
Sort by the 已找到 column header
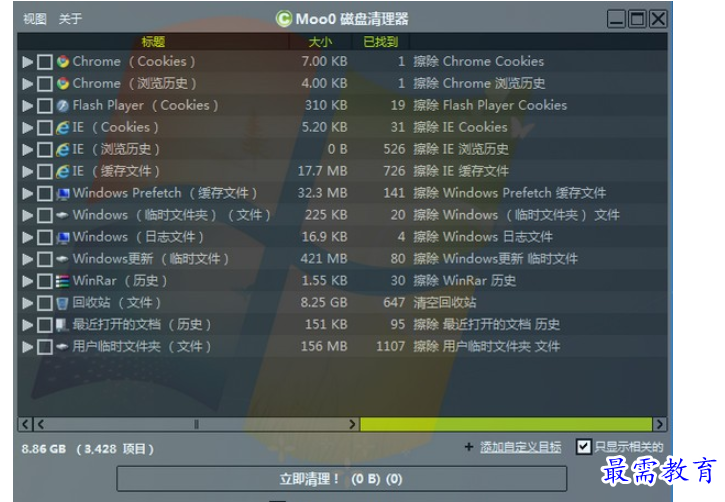point(381,42)
